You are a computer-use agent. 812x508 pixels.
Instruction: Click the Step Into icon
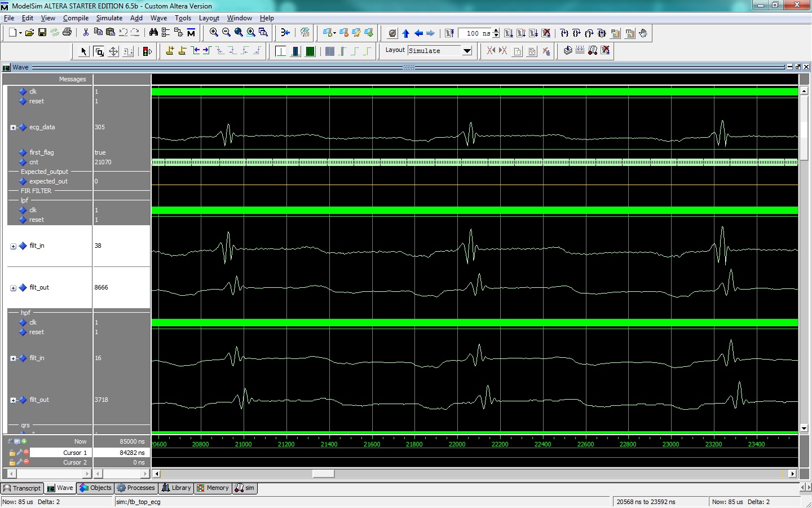(x=564, y=33)
